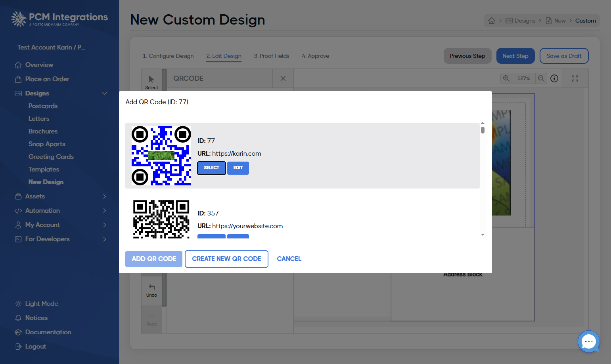The height and width of the screenshot is (364, 611).
Task: Open Place an Order in sidebar
Action: (x=47, y=79)
